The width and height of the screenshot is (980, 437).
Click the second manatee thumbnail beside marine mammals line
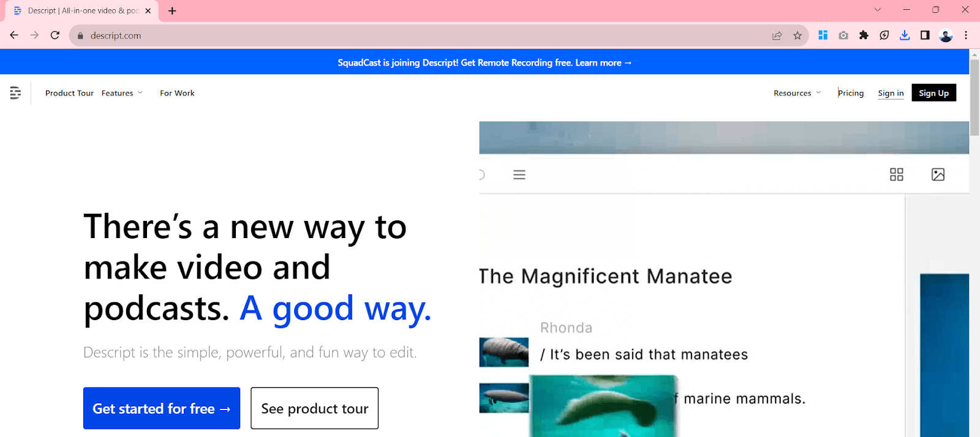(503, 398)
